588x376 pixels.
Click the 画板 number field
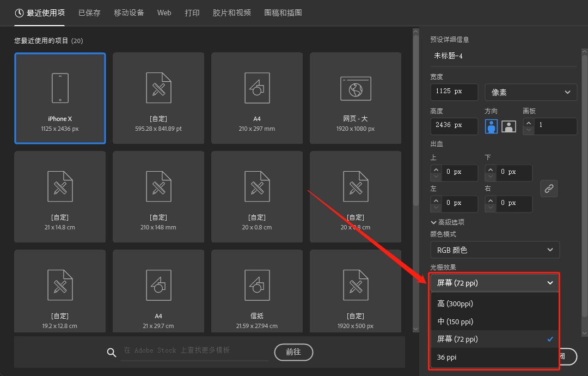(555, 126)
